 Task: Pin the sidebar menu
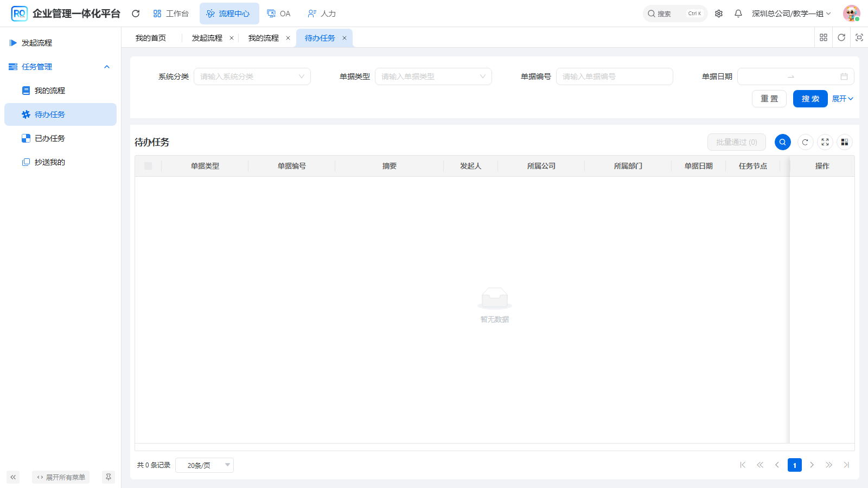[108, 477]
